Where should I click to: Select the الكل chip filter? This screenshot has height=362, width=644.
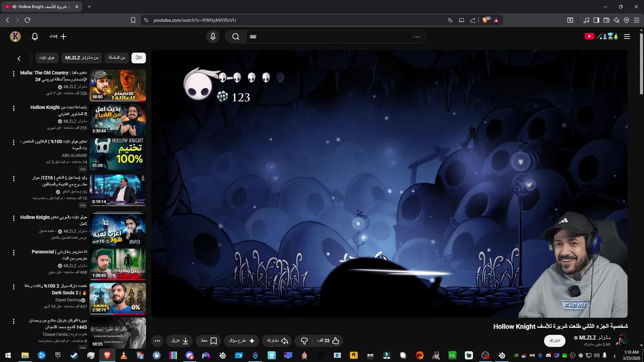(x=138, y=58)
